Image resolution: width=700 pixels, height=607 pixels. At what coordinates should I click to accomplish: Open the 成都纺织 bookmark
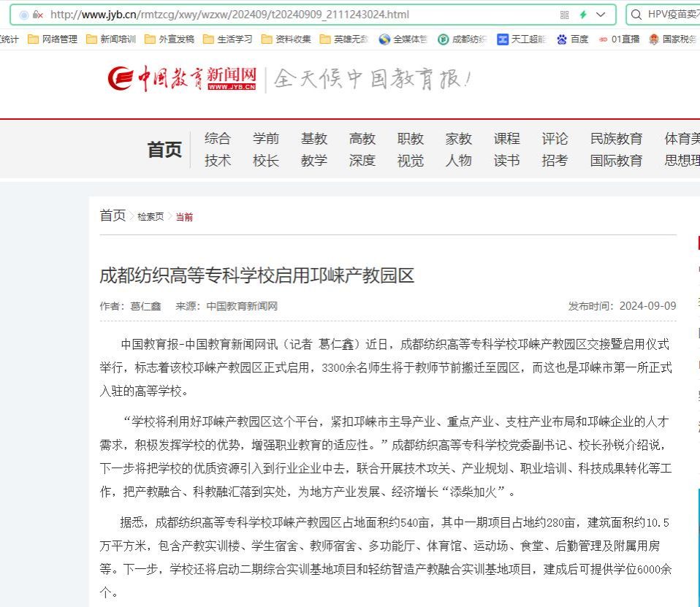coord(462,39)
